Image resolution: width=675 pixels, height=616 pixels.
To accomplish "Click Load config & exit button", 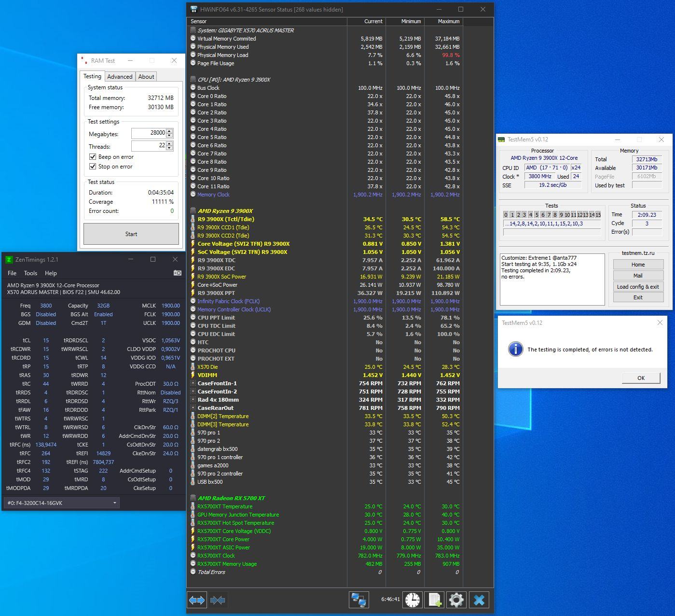I will coord(638,287).
